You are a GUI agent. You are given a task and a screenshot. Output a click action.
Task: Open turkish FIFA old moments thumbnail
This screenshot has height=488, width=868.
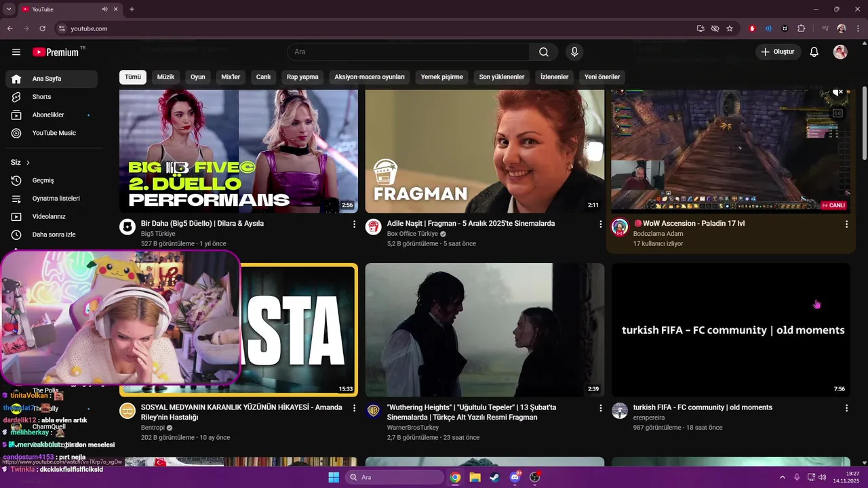point(730,330)
